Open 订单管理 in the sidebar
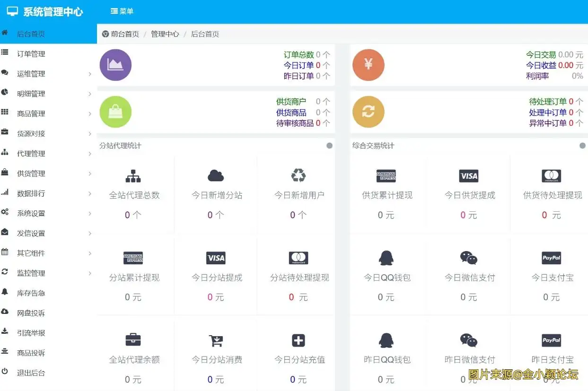This screenshot has height=391, width=588. coord(31,54)
